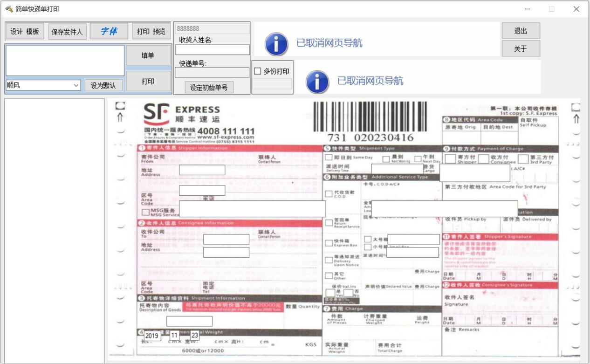Open the 字体 font settings

[x=109, y=31]
